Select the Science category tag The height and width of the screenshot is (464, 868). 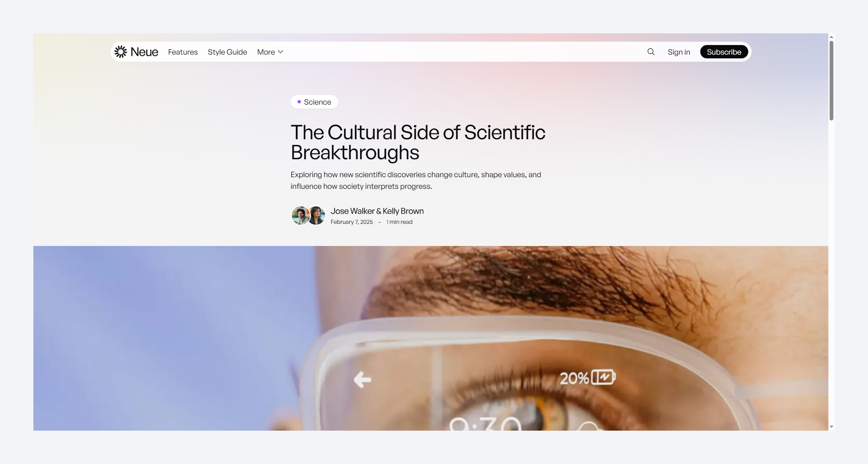coord(314,102)
